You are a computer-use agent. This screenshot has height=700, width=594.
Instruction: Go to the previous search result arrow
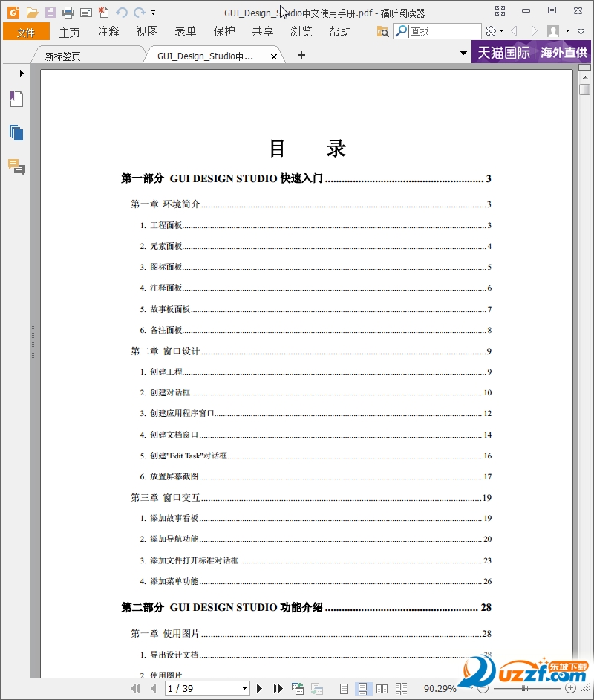(514, 30)
